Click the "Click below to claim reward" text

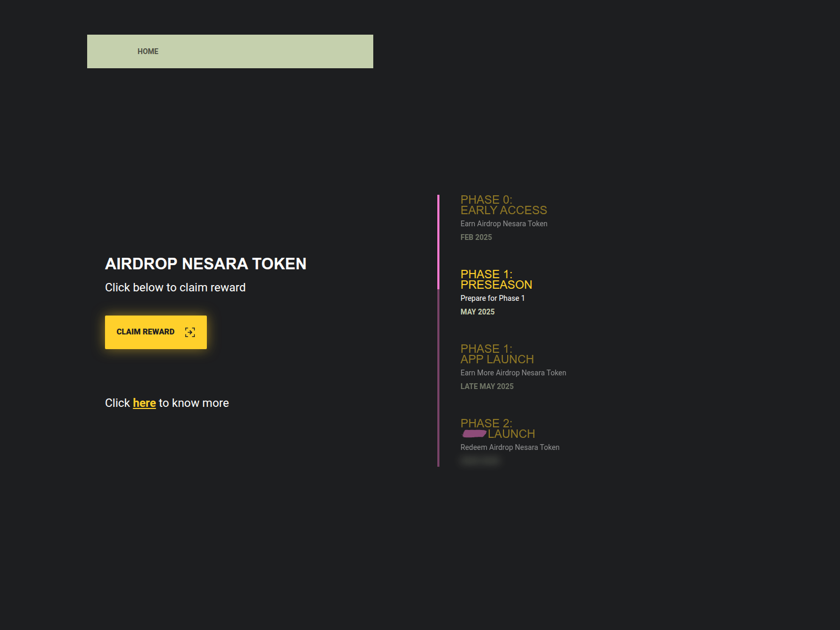click(175, 287)
